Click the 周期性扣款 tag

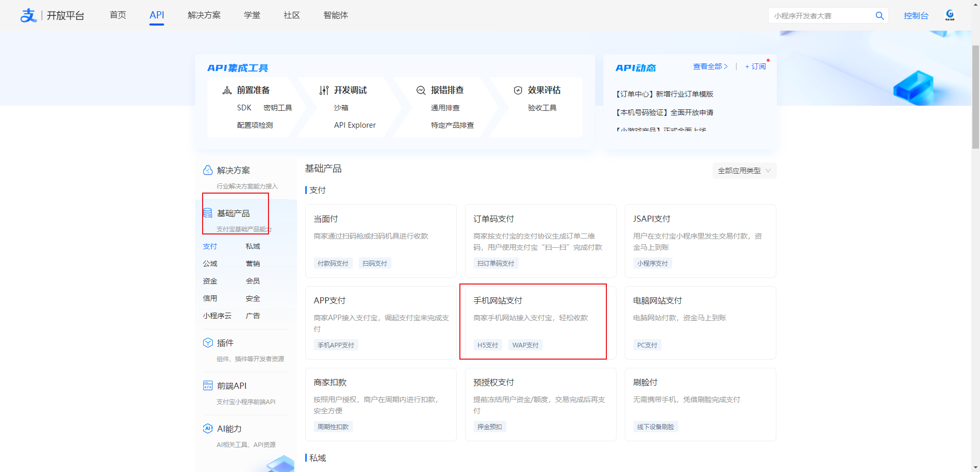(333, 427)
